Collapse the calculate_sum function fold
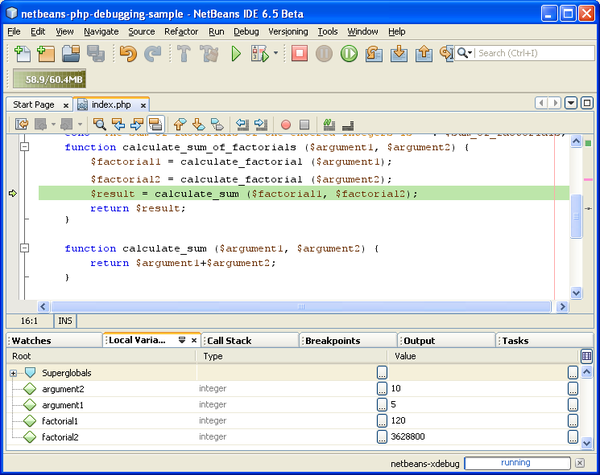The height and width of the screenshot is (475, 600). click(25, 248)
